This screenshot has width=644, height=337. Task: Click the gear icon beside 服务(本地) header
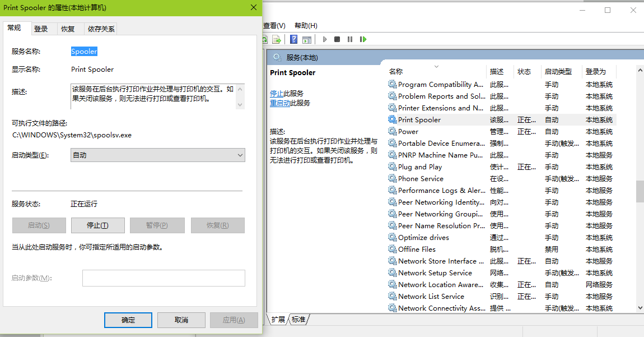point(278,58)
